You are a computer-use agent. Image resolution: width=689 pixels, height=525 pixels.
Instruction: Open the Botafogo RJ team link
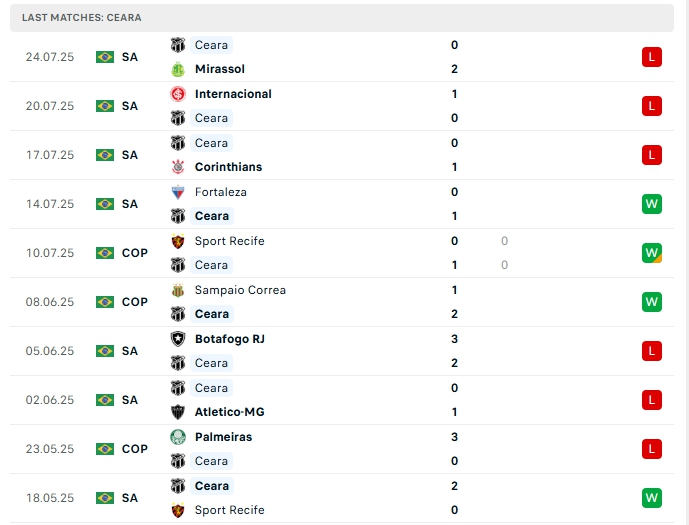click(229, 339)
